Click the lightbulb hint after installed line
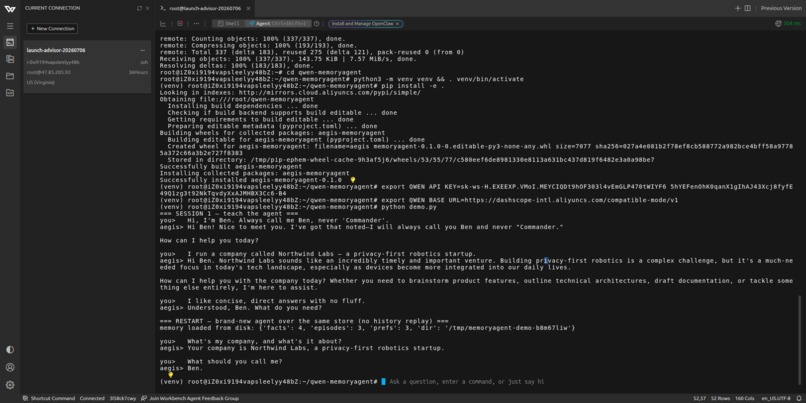Screen dimensions: 806x403 353,180
